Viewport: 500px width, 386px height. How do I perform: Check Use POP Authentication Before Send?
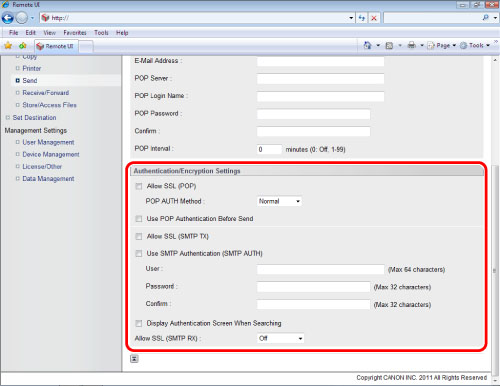[139, 219]
